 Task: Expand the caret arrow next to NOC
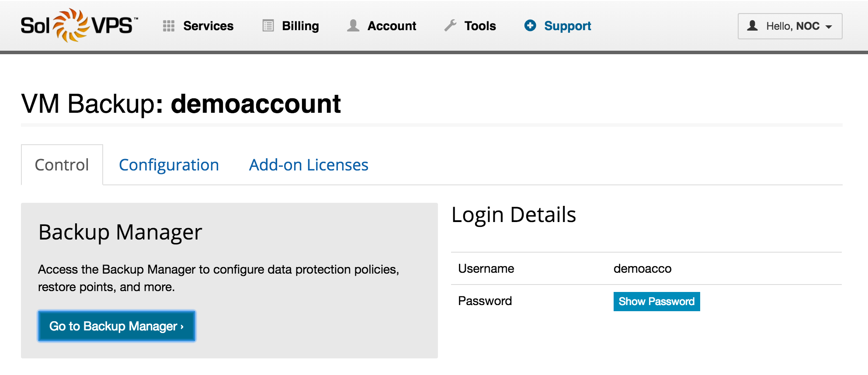click(829, 27)
